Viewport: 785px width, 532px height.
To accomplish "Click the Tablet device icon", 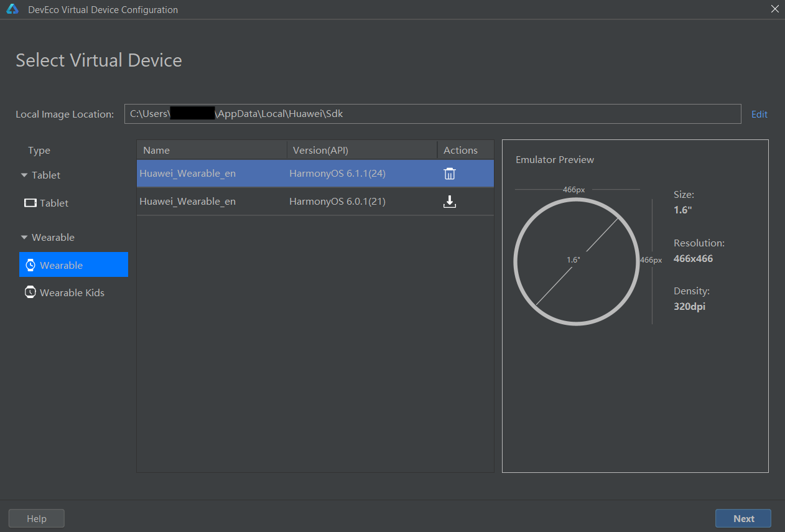I will click(x=30, y=203).
